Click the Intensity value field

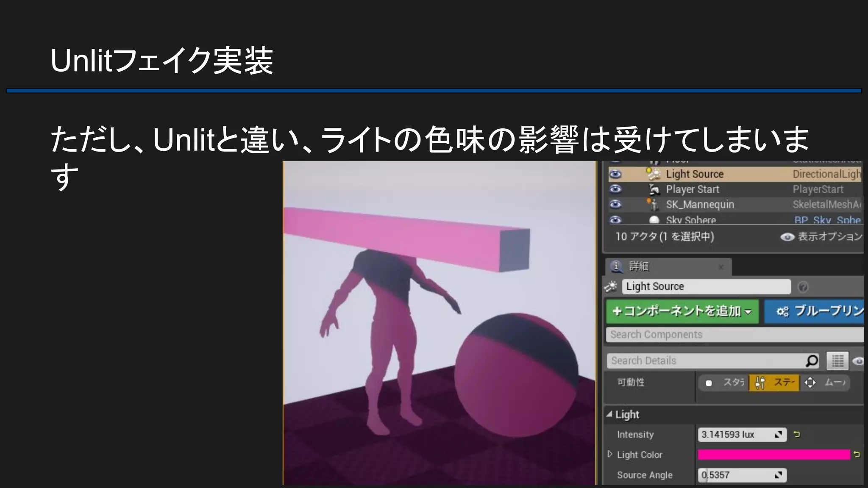pos(742,435)
